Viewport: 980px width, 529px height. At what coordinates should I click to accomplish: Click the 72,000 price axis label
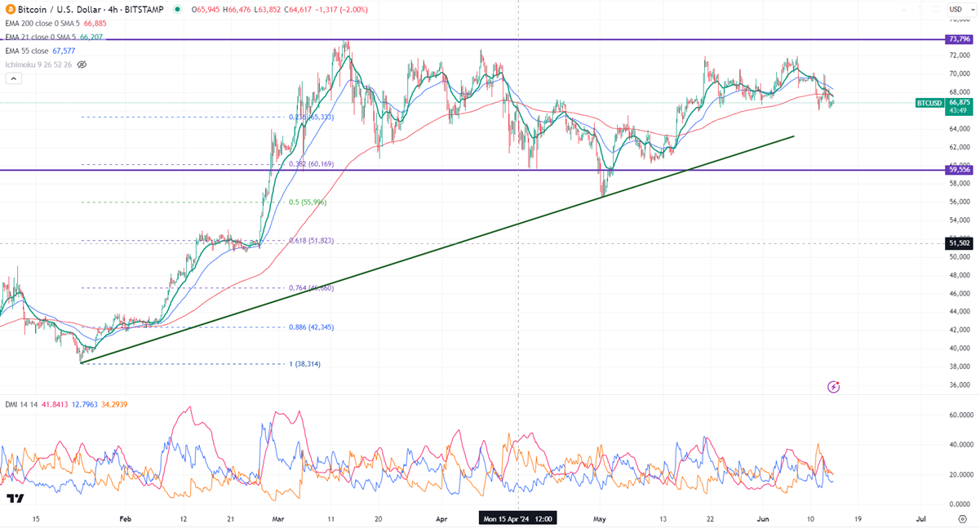click(x=959, y=56)
